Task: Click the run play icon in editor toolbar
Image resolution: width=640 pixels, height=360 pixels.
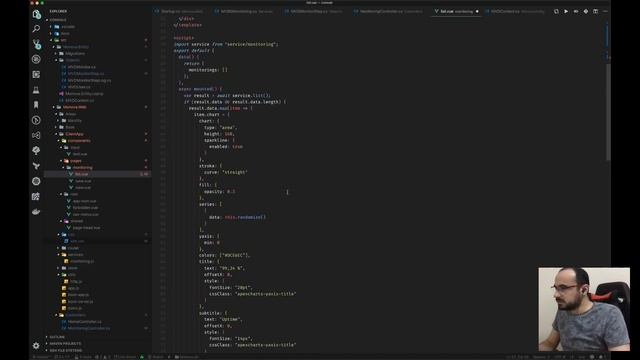Action: tap(566, 11)
